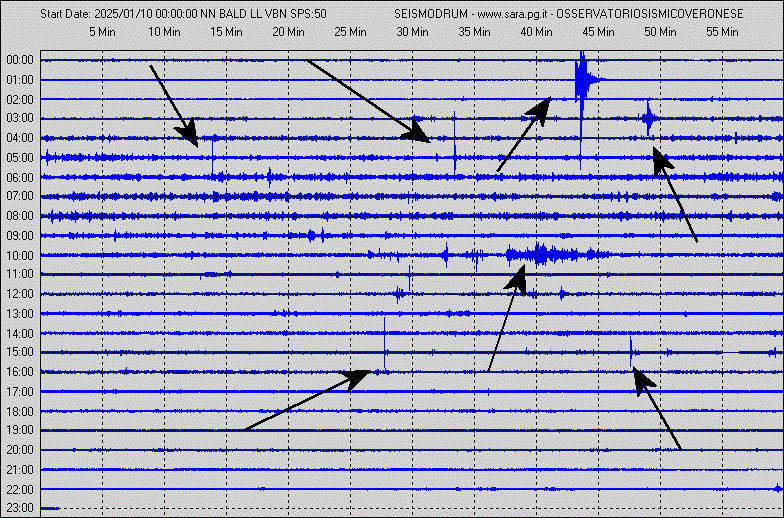Screen dimensions: 784x518
Task: Click the 16:00 hour row label
Action: pyautogui.click(x=20, y=372)
